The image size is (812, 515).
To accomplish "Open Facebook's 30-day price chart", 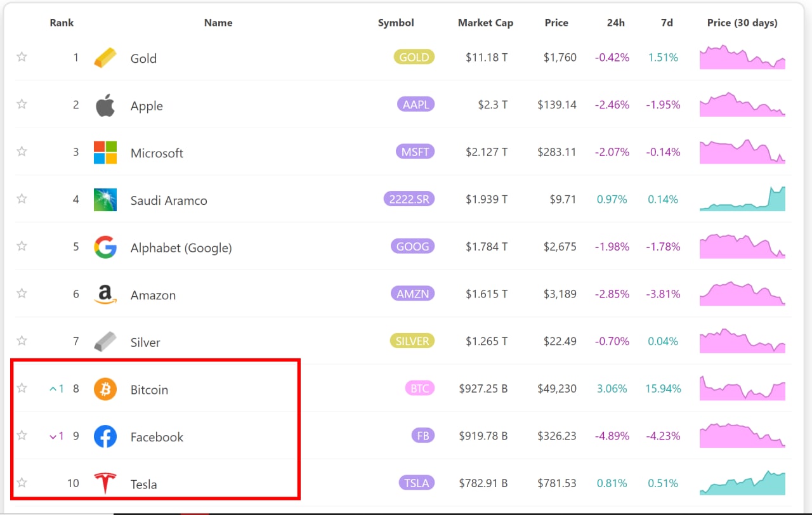I will point(742,435).
